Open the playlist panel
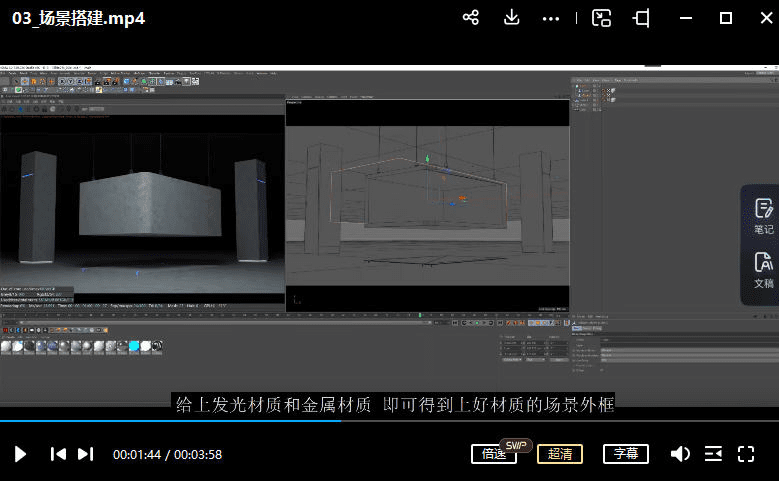The image size is (779, 481). [713, 454]
